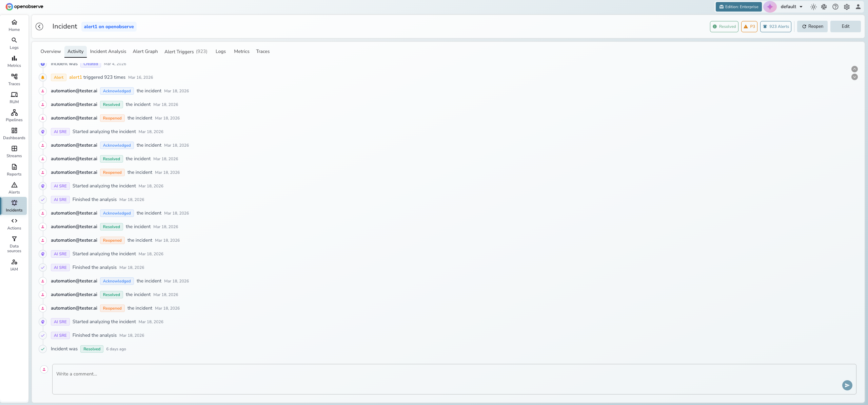Open IAM settings from the sidebar
This screenshot has height=405, width=868.
click(14, 265)
